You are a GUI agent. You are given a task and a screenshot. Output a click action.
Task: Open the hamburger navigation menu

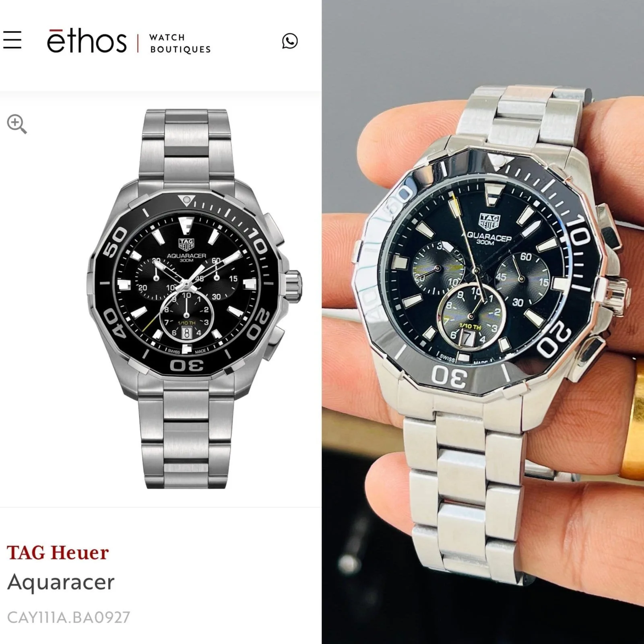pos(12,40)
